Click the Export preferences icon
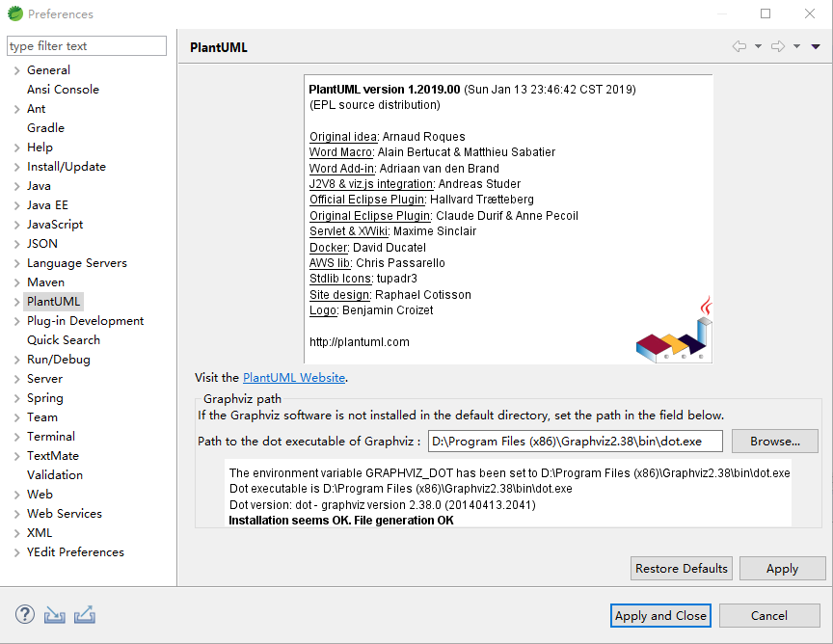Image resolution: width=833 pixels, height=644 pixels. click(85, 615)
